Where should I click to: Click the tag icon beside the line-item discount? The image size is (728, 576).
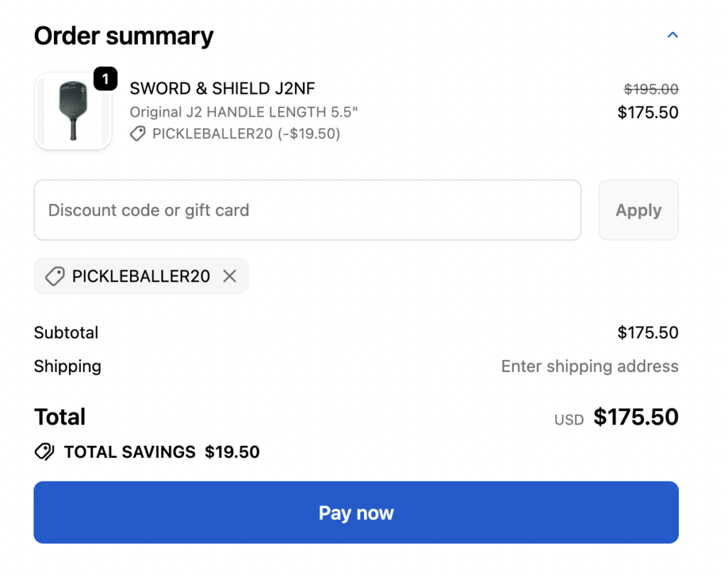tap(138, 134)
